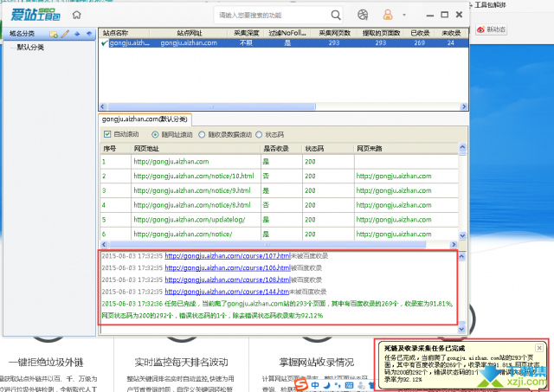Select the 默认分类 tree item

pos(30,48)
